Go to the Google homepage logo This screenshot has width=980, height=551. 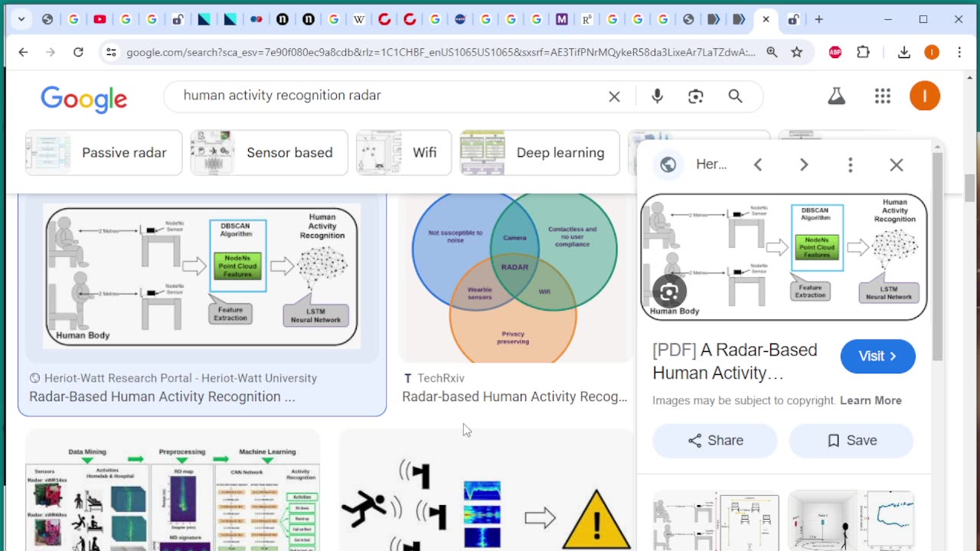point(84,98)
